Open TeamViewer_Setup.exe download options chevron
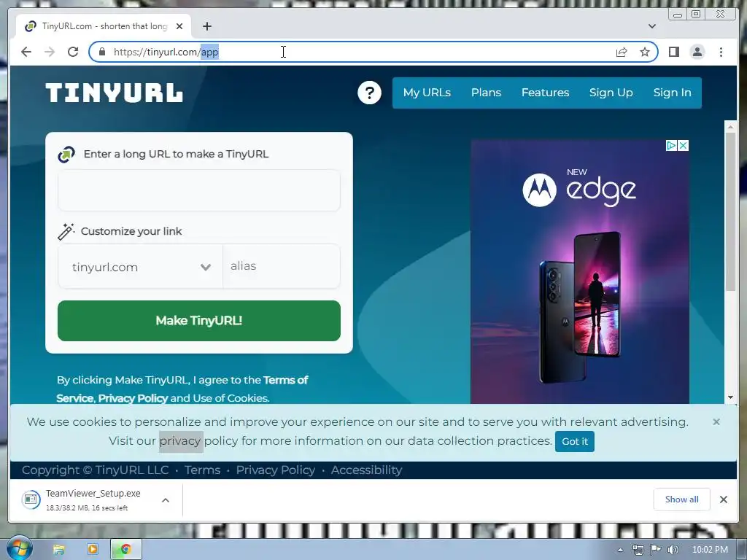The height and width of the screenshot is (560, 747). [166, 500]
